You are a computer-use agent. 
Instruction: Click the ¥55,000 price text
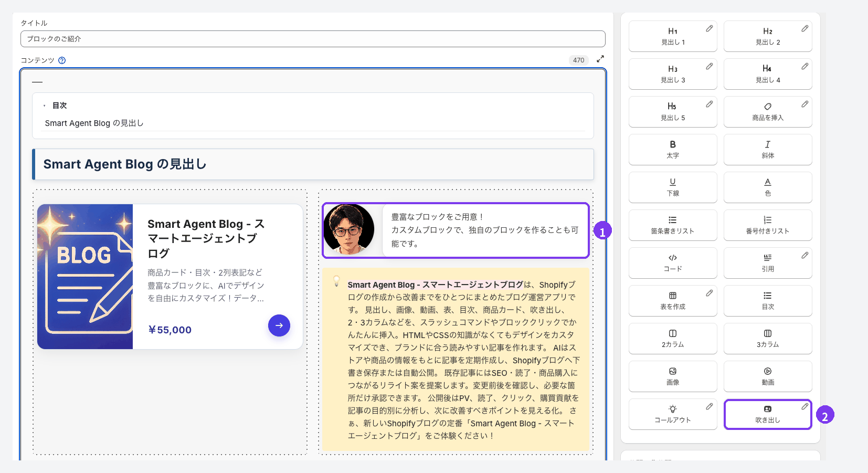tap(170, 330)
